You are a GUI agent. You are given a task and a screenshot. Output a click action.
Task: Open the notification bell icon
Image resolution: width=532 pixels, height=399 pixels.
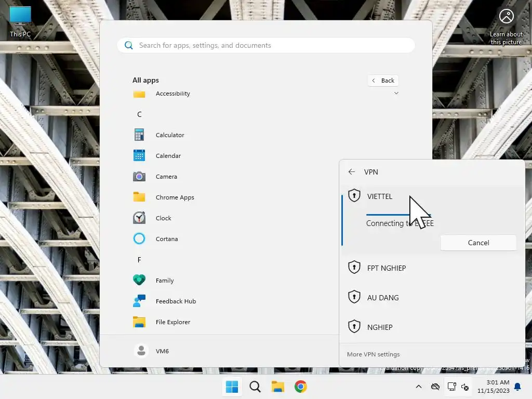518,387
